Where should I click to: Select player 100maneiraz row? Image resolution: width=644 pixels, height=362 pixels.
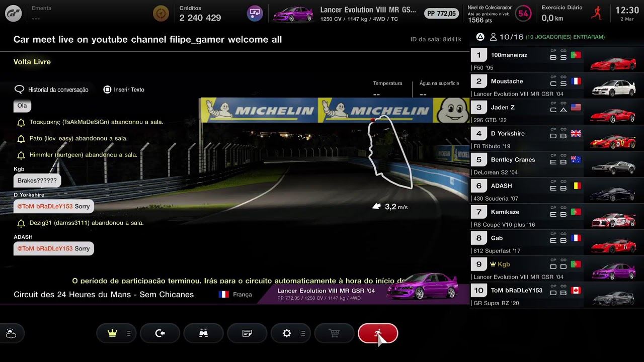coord(557,60)
